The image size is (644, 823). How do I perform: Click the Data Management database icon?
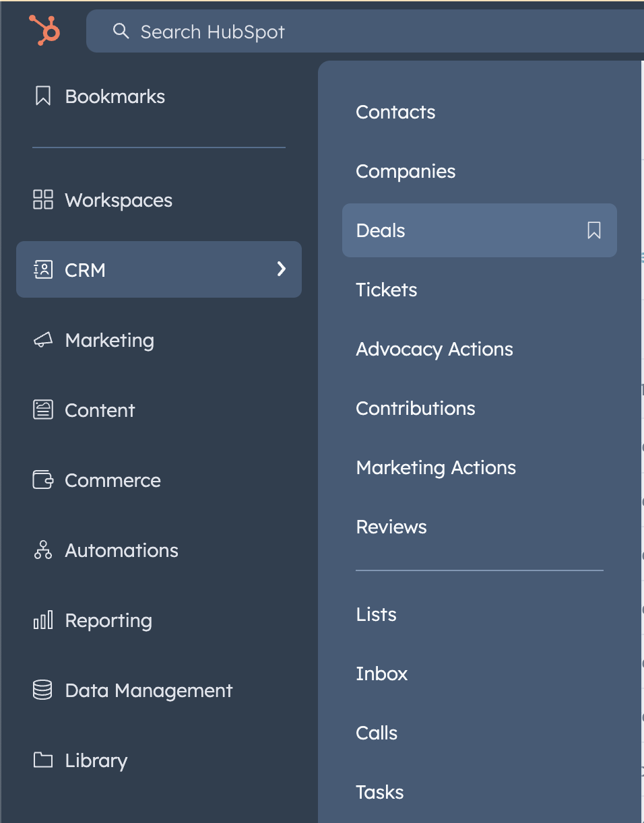pyautogui.click(x=43, y=690)
